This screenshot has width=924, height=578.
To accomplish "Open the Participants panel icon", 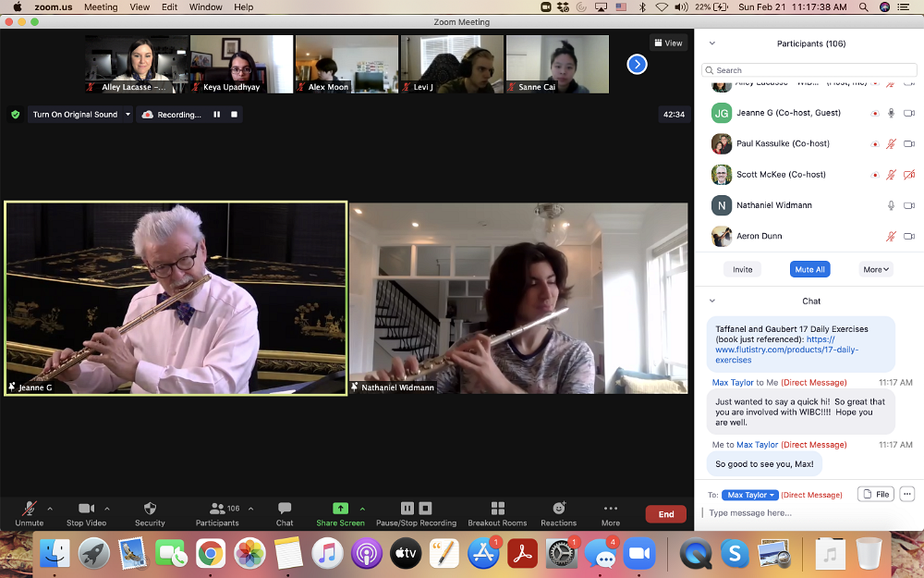I will pos(217,508).
